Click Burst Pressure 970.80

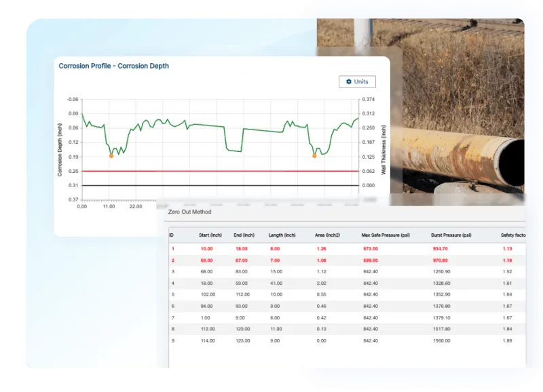(440, 260)
